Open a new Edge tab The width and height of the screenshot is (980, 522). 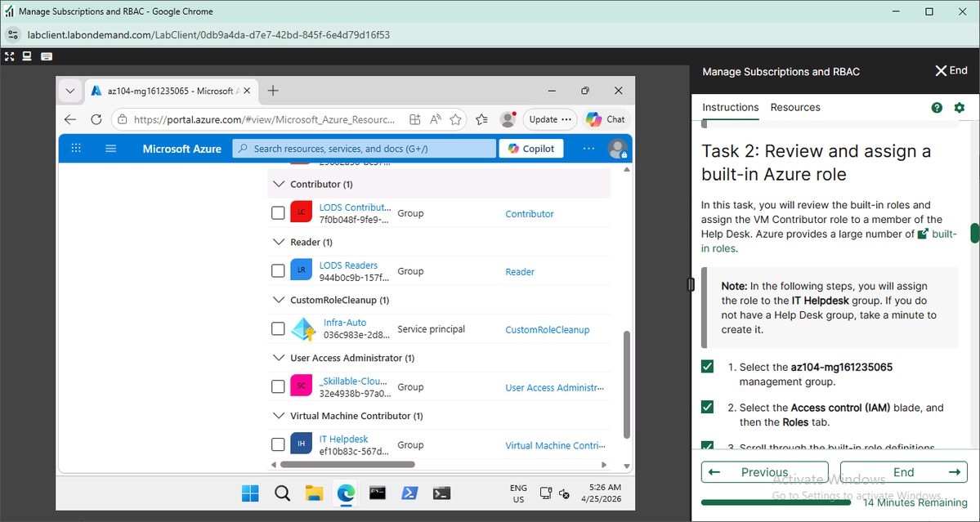pyautogui.click(x=272, y=91)
